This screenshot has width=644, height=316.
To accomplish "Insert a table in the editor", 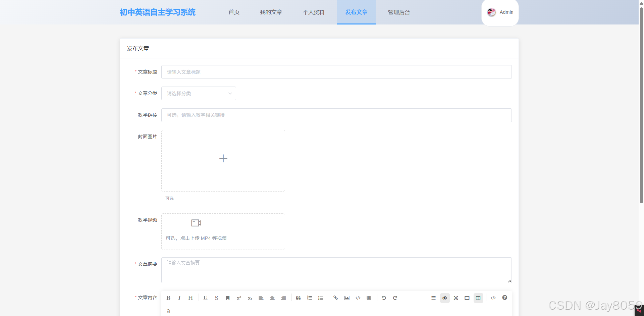I will 369,298.
